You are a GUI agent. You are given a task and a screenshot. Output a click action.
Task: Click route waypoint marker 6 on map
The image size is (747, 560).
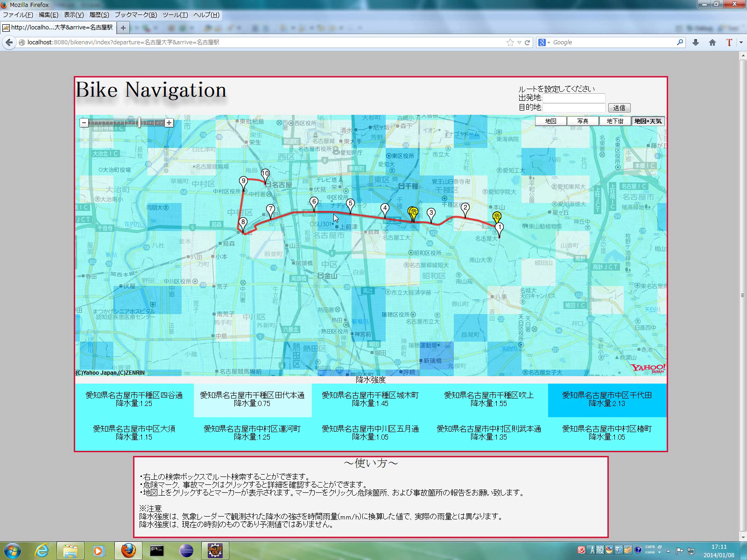[x=314, y=203]
